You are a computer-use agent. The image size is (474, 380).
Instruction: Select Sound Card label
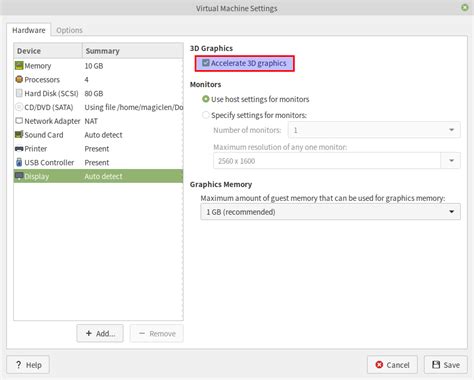pos(44,135)
